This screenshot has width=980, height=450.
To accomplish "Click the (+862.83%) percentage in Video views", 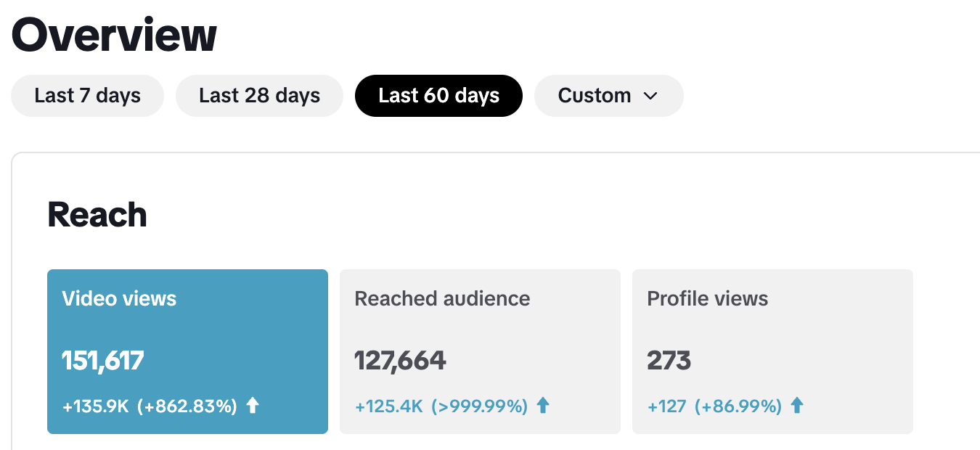I will coord(187,406).
